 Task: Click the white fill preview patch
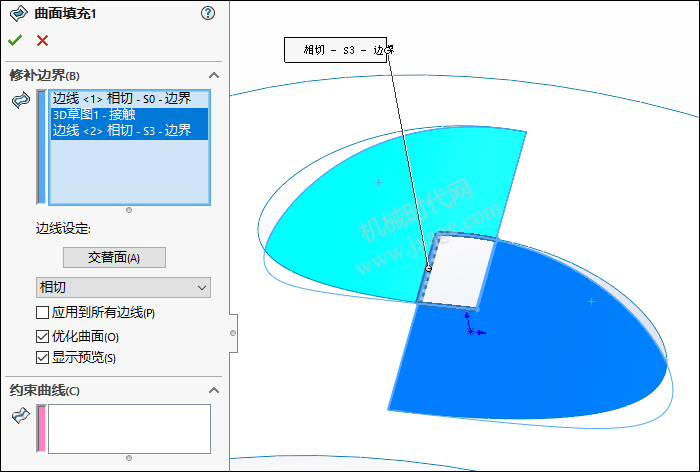458,272
